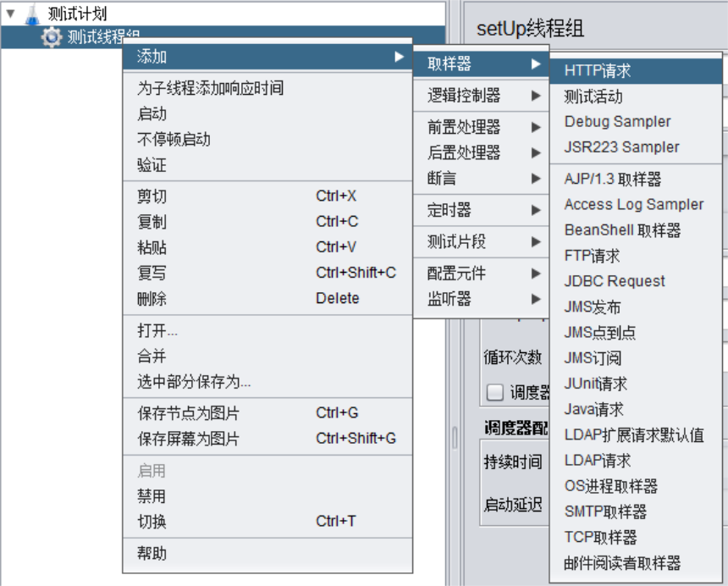This screenshot has height=586, width=728.
Task: Click 打开... menu entry
Action: coord(267,330)
